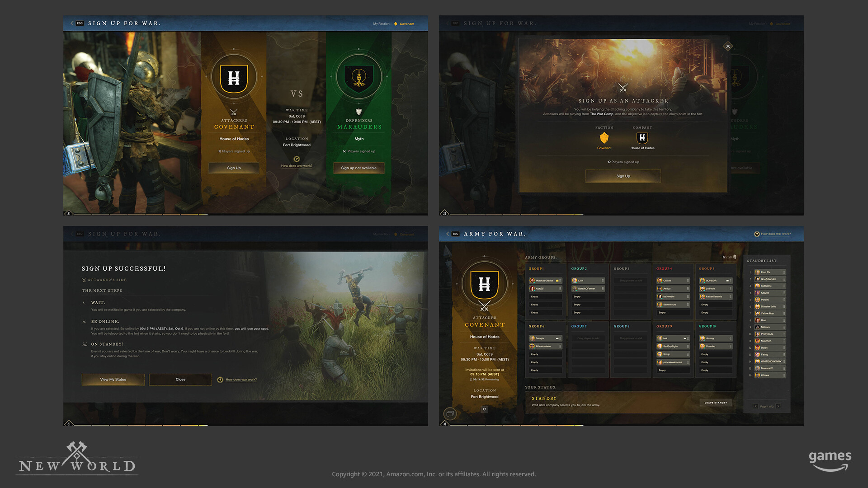Go to previous page of Standby List

point(755,407)
